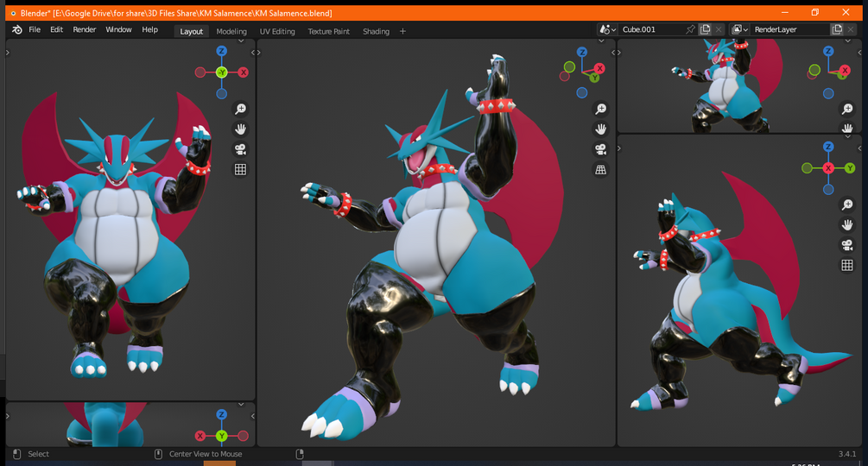Click the zoom magnifier in right side viewport
The image size is (868, 466).
click(x=847, y=205)
